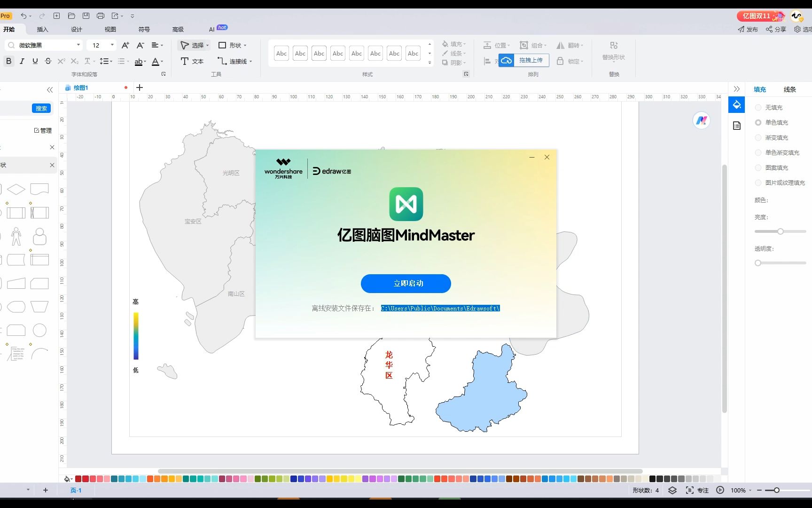Choose 无填充 (no fill) radio option
812x508 pixels.
click(758, 108)
